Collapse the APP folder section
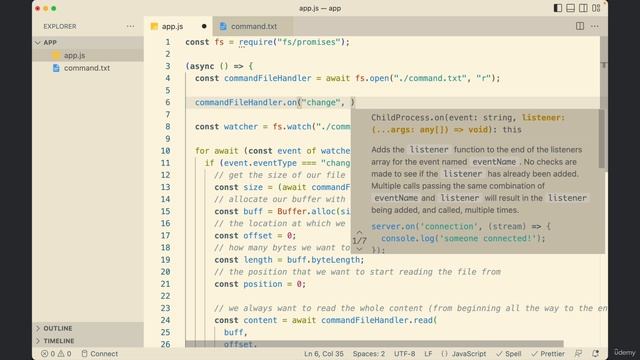640x360 pixels. (x=88, y=42)
